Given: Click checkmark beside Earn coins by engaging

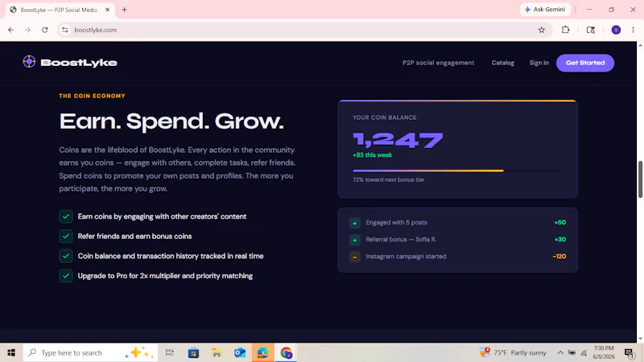Looking at the screenshot, I should pyautogui.click(x=66, y=216).
